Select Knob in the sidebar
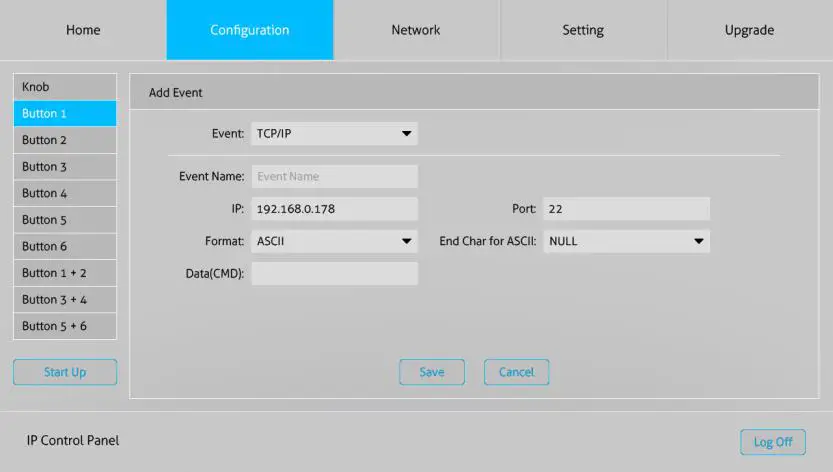833x472 pixels. click(x=65, y=87)
